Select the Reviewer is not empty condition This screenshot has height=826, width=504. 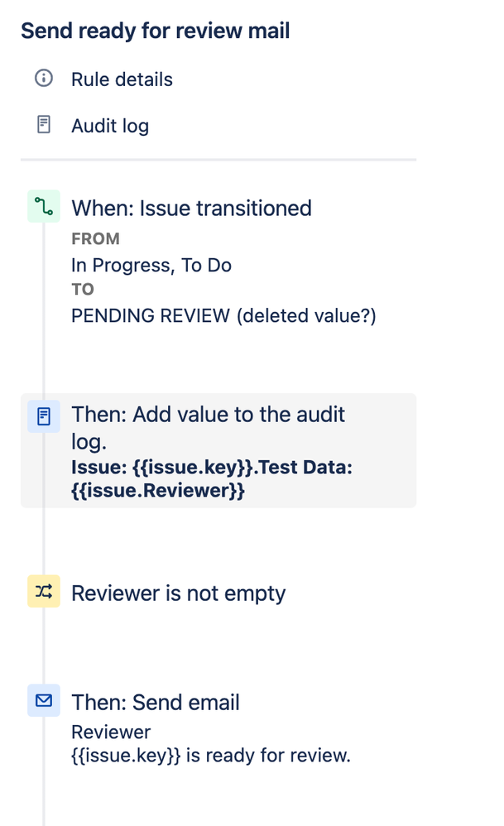[179, 593]
